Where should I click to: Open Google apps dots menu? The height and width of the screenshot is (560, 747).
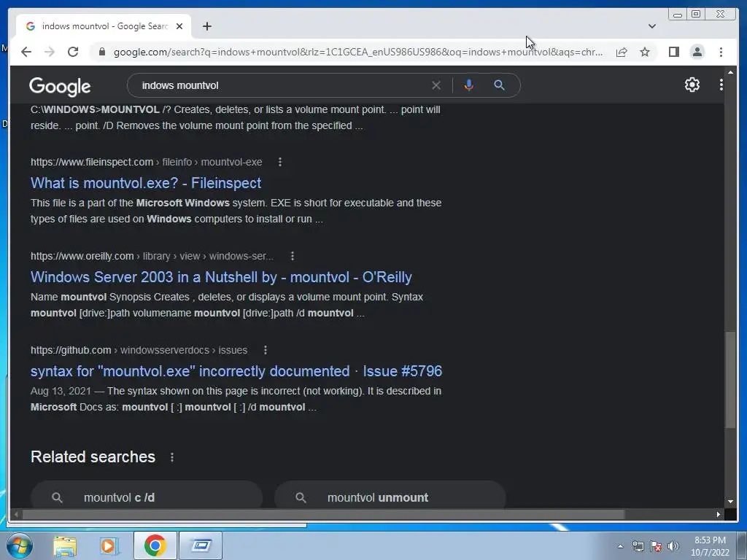click(721, 85)
